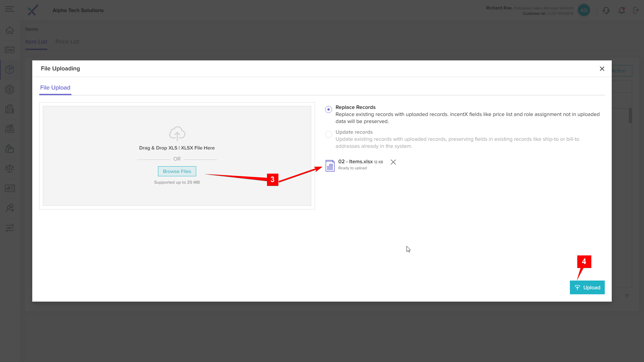The image size is (644, 362).
Task: Open the settings sliders sidebar icon
Action: (10, 228)
